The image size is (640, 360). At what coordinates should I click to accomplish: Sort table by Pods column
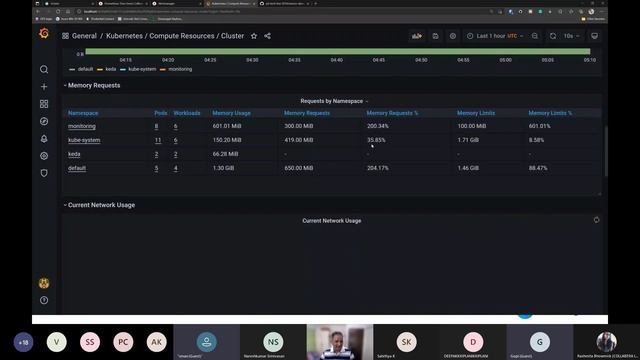click(161, 113)
